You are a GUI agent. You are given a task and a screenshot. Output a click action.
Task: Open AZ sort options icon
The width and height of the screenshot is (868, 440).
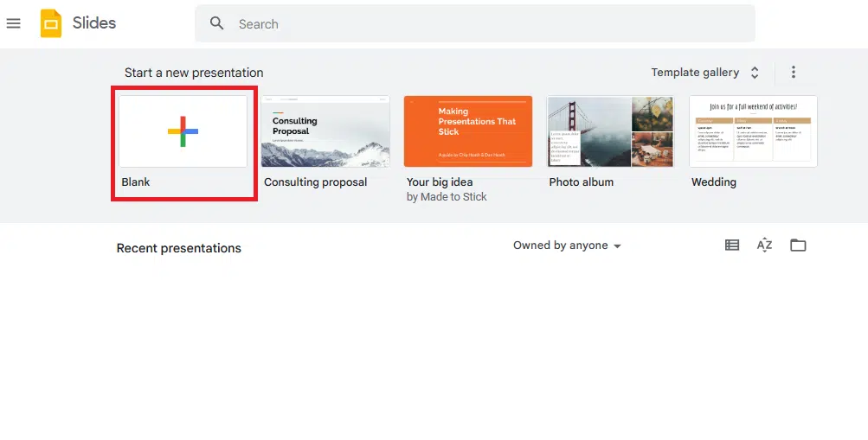pos(764,246)
